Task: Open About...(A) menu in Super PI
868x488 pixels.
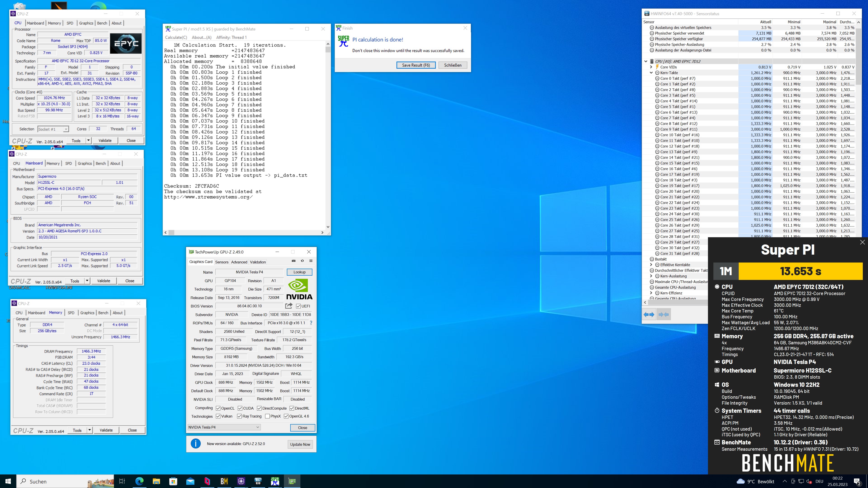Action: point(201,37)
